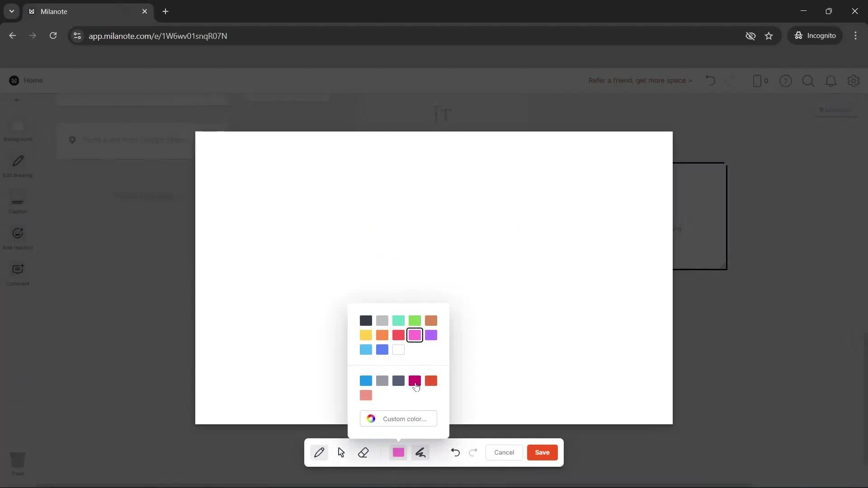This screenshot has width=868, height=488.
Task: Open the notifications bell
Action: (831, 80)
